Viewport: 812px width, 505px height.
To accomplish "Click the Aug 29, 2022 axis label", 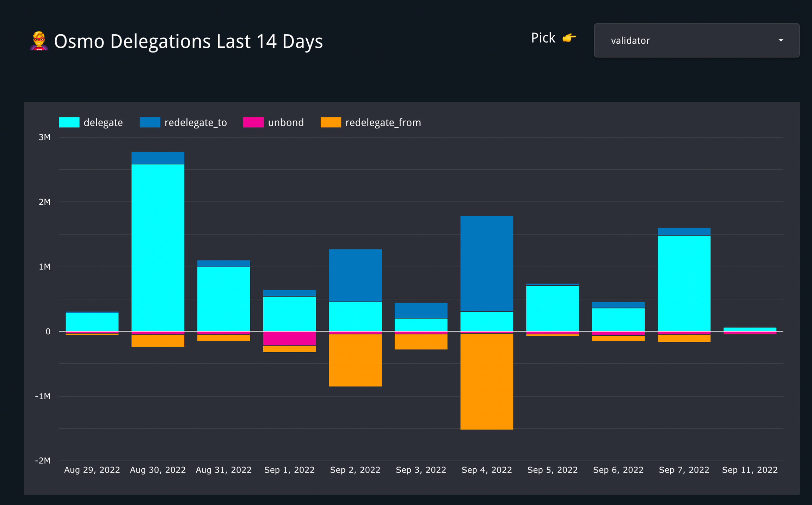I will point(92,470).
